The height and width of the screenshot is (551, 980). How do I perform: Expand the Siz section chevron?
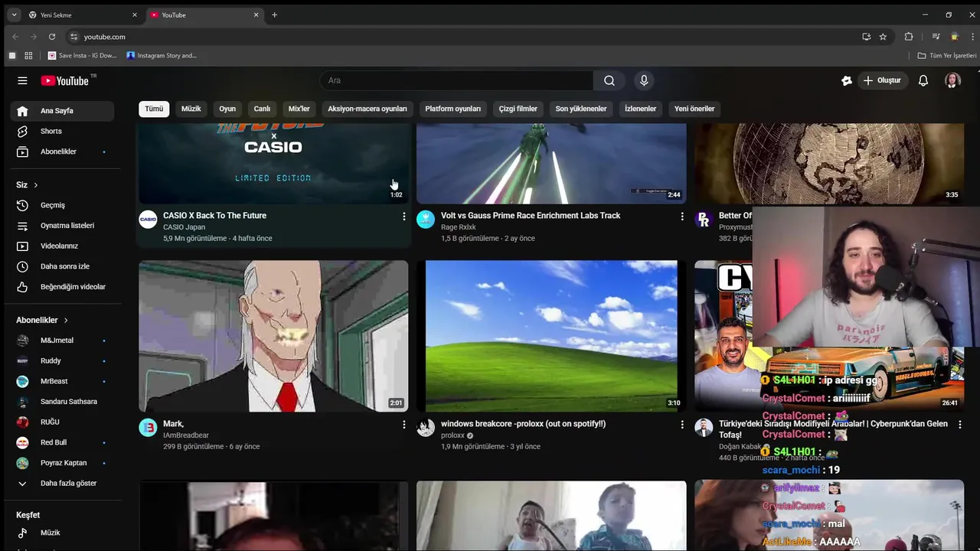click(x=35, y=185)
